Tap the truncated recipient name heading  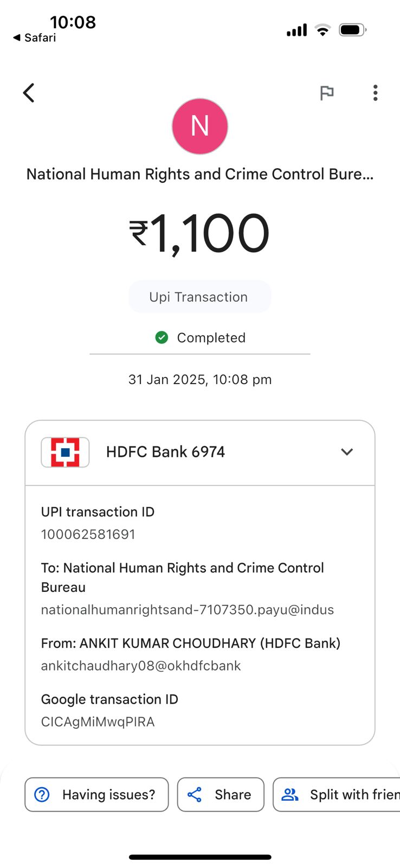(200, 174)
